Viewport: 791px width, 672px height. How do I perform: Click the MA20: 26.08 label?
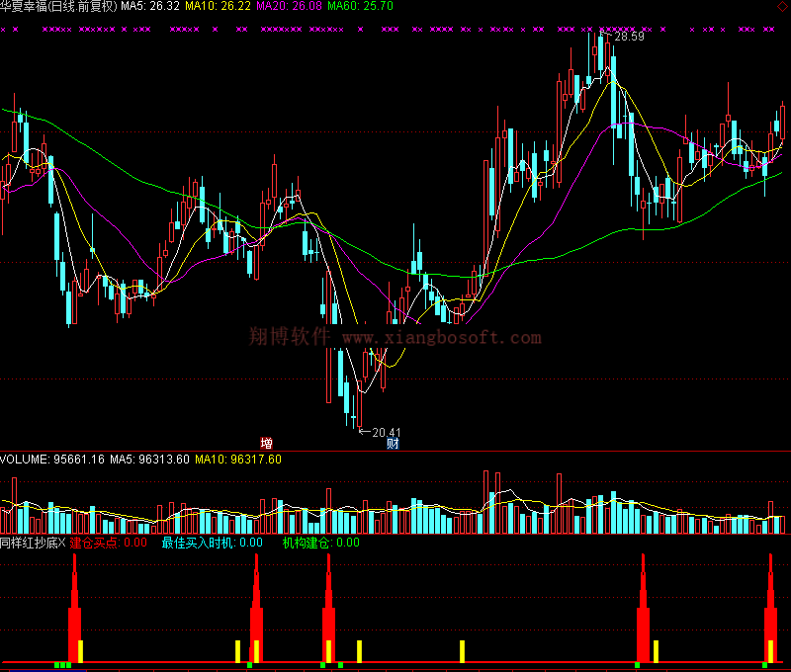(x=289, y=6)
